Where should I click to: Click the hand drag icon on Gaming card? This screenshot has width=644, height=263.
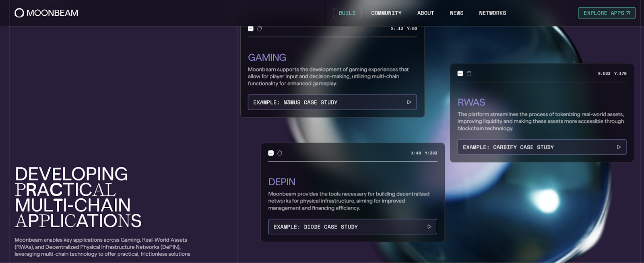pyautogui.click(x=260, y=29)
